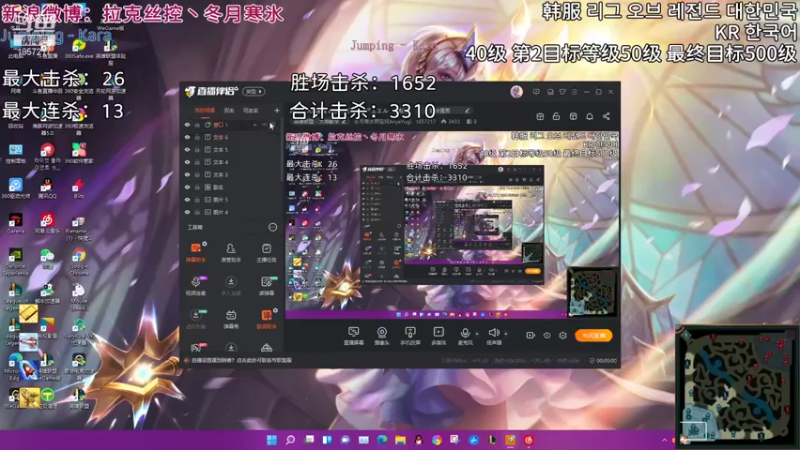
Task: Open 房管助手 tool in toolbox
Action: (231, 253)
